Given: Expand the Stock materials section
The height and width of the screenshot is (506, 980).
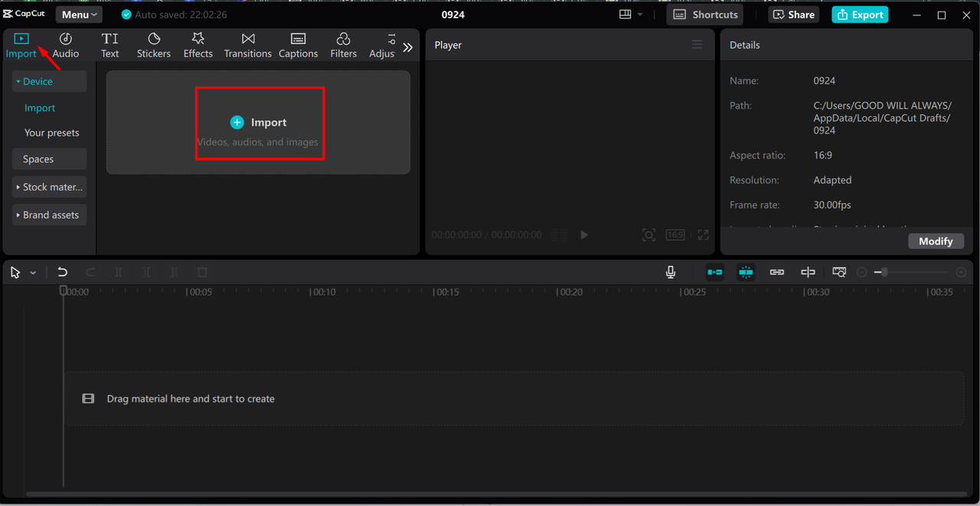Looking at the screenshot, I should (x=49, y=187).
